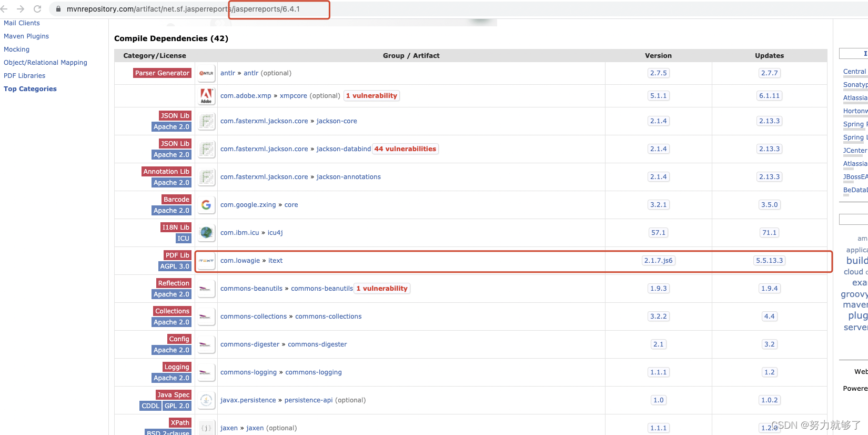The width and height of the screenshot is (868, 435).
Task: Click commons-beanutils 1 vulnerability badge
Action: 382,289
